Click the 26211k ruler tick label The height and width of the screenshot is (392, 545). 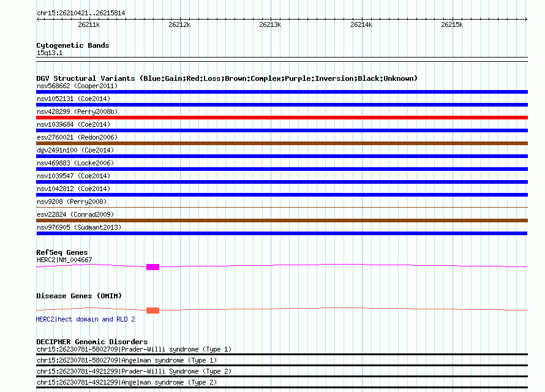[89, 24]
